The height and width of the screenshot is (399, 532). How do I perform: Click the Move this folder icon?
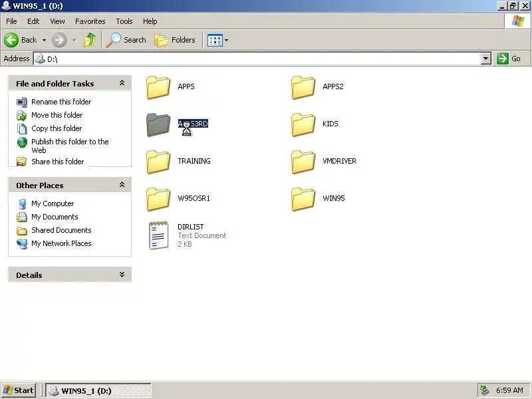[22, 115]
